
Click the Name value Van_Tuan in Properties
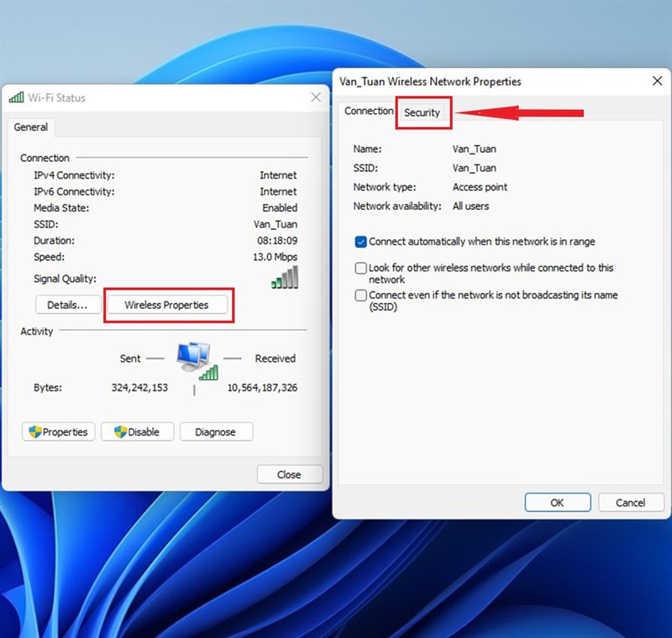(474, 149)
